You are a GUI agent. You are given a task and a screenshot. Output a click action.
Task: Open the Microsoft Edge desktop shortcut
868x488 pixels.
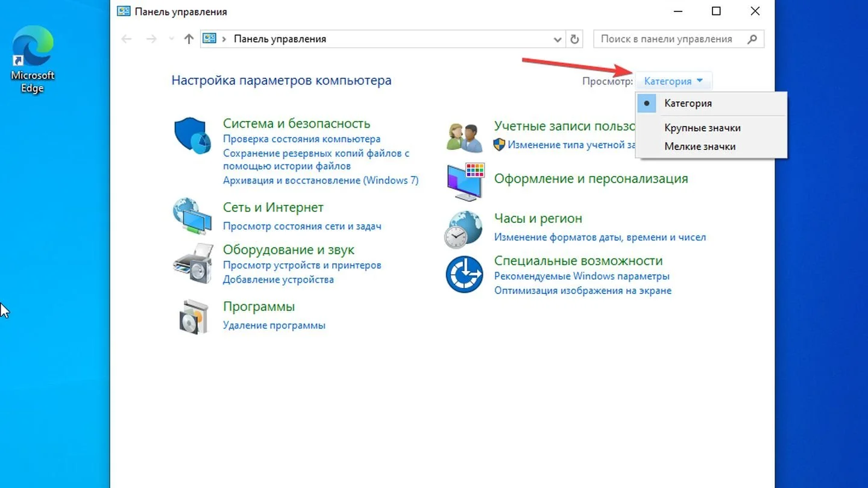(33, 60)
